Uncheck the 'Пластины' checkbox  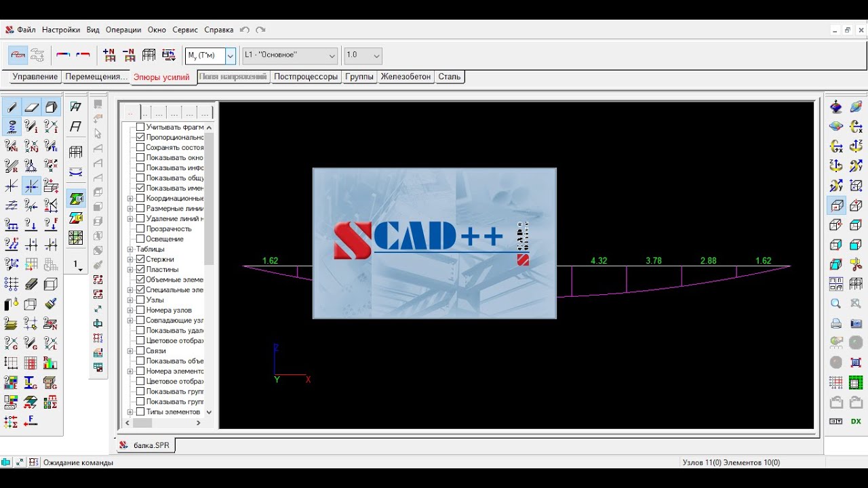140,269
